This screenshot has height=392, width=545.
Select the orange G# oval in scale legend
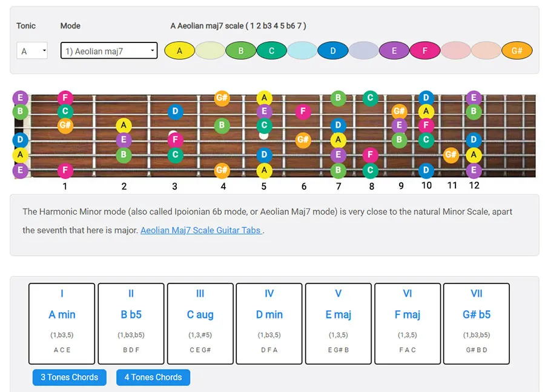pyautogui.click(x=517, y=51)
